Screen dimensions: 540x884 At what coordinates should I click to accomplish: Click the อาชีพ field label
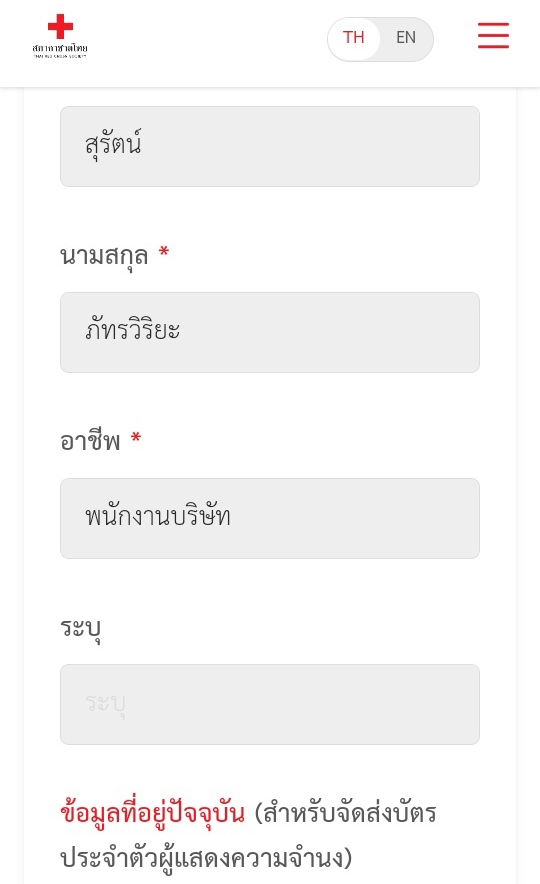coord(90,441)
